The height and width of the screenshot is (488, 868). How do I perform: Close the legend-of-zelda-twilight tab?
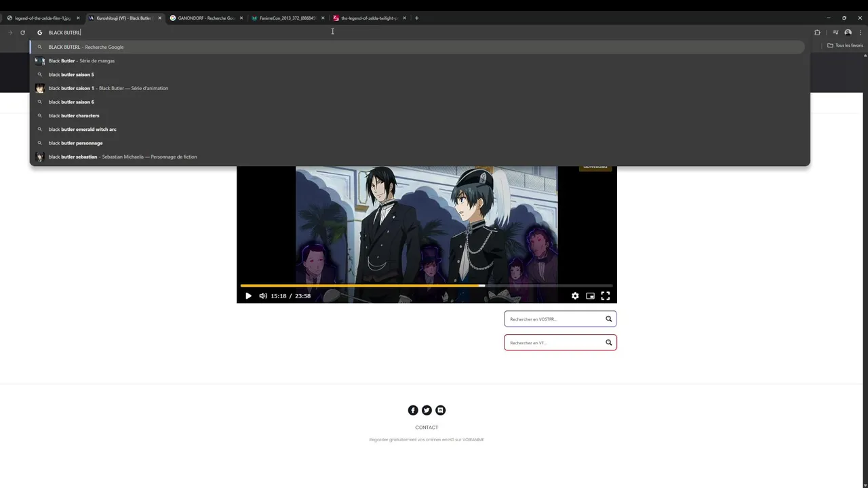pyautogui.click(x=405, y=18)
